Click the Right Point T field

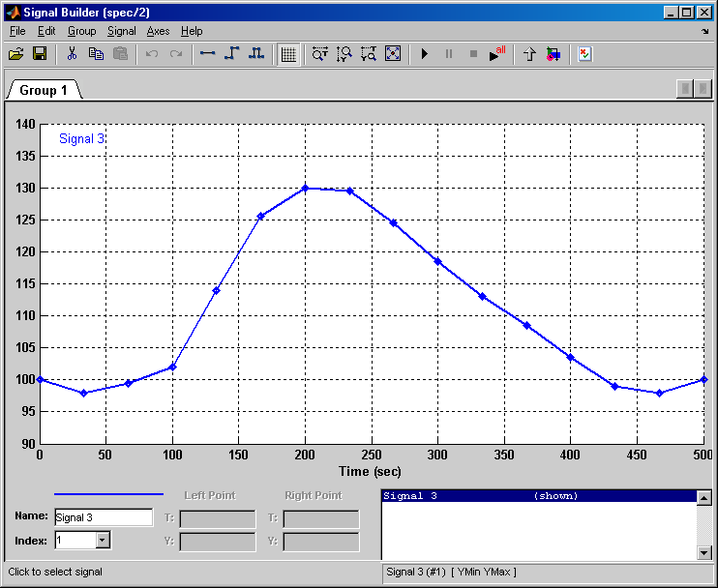click(x=321, y=519)
